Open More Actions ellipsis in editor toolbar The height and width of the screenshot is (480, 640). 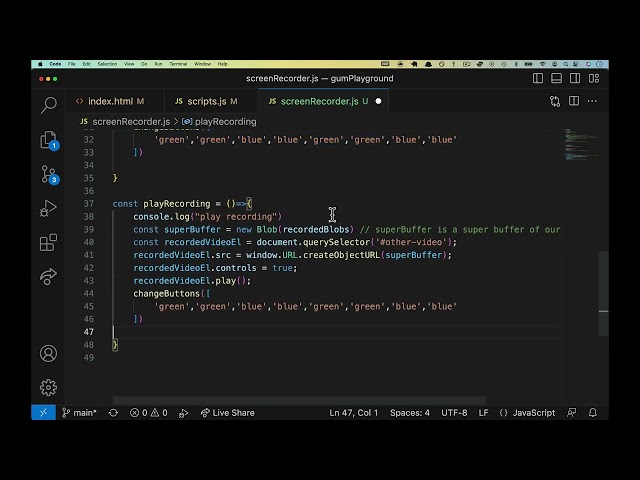click(x=592, y=101)
